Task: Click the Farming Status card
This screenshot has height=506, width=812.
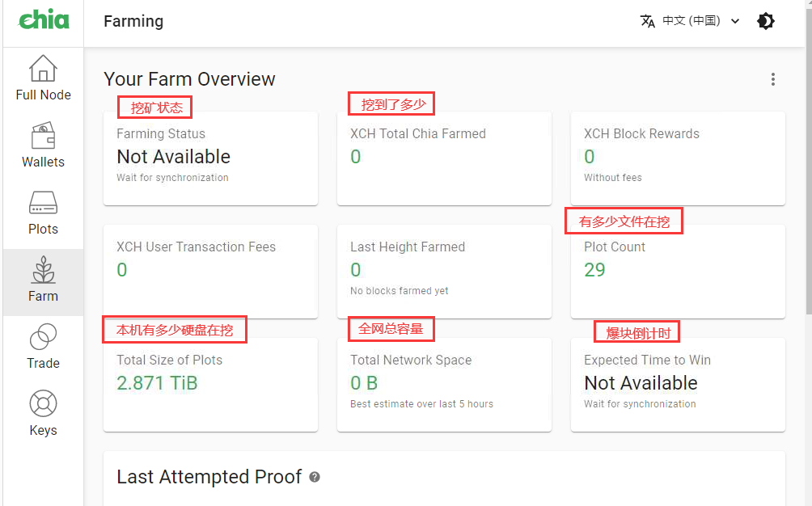Action: coord(210,158)
